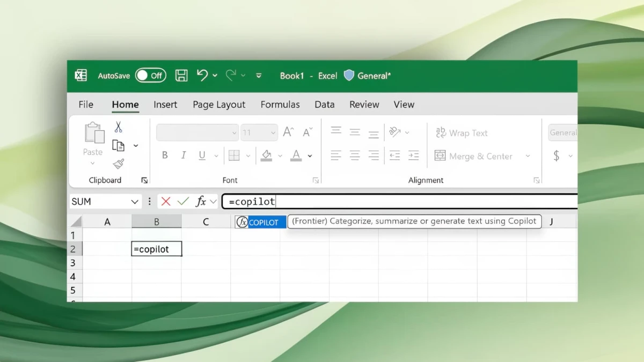Increase font size with larger A icon
Screen dimensions: 644x362
288,132
